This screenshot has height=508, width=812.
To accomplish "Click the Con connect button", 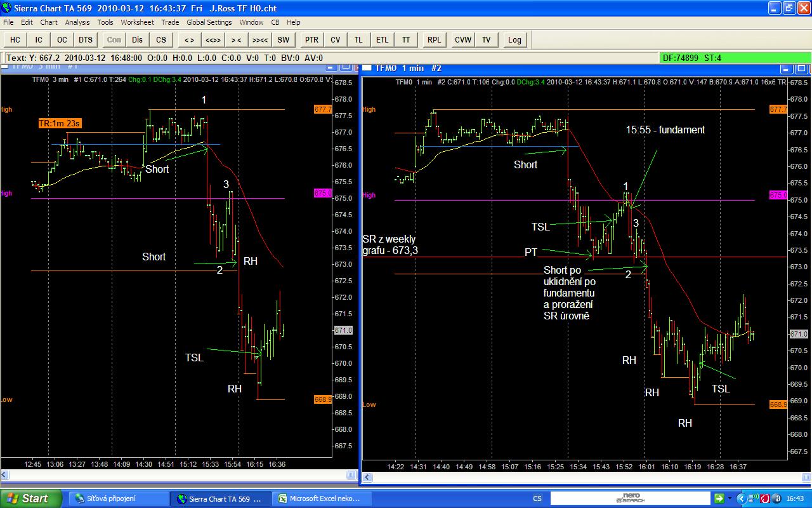I will click(114, 39).
